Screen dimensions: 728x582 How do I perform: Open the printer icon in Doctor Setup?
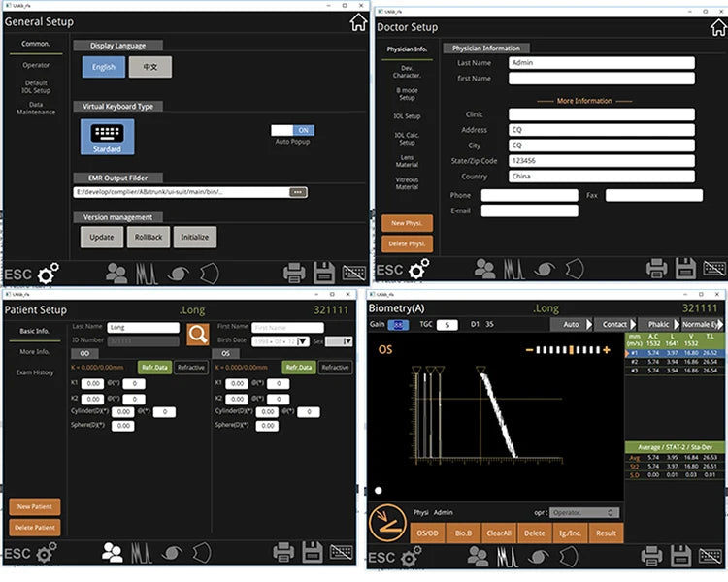pos(655,269)
